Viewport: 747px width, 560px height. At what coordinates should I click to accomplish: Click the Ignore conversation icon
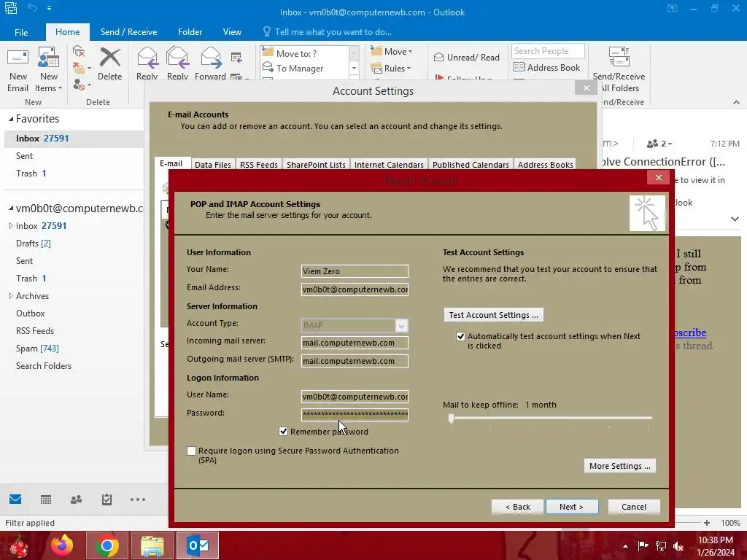79,52
